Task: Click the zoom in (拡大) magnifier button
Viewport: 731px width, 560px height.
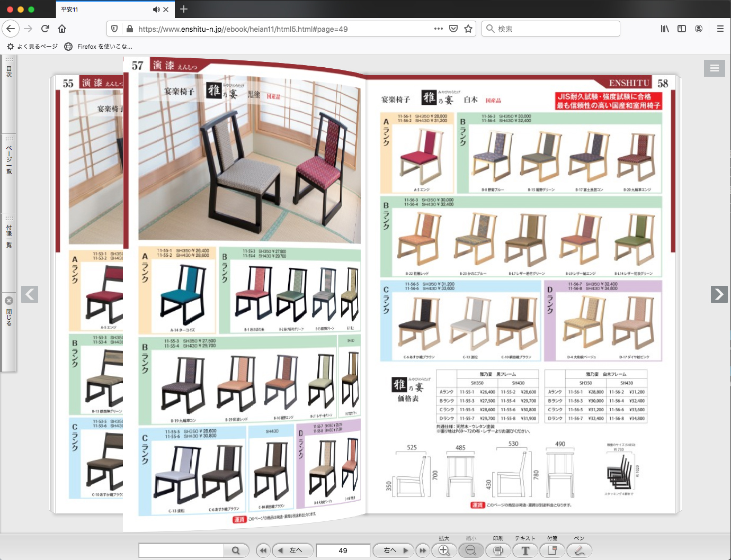Action: tap(444, 550)
